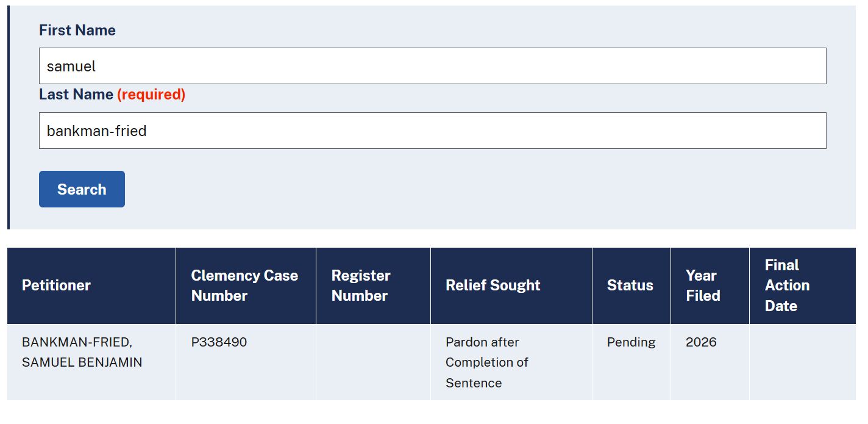Click the First Name label
The height and width of the screenshot is (424, 868).
77,31
